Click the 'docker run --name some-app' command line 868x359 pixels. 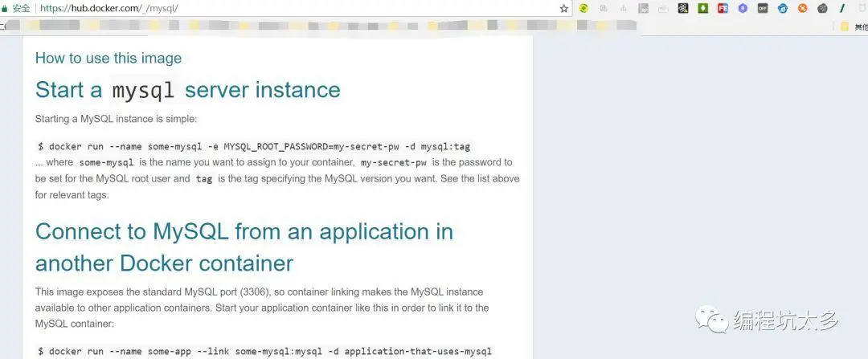click(x=264, y=351)
